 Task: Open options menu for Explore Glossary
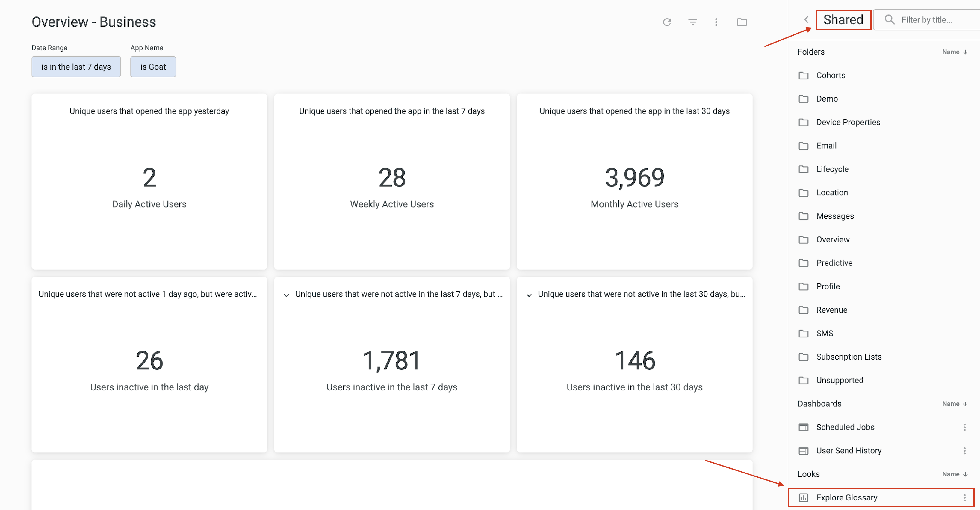click(x=964, y=497)
